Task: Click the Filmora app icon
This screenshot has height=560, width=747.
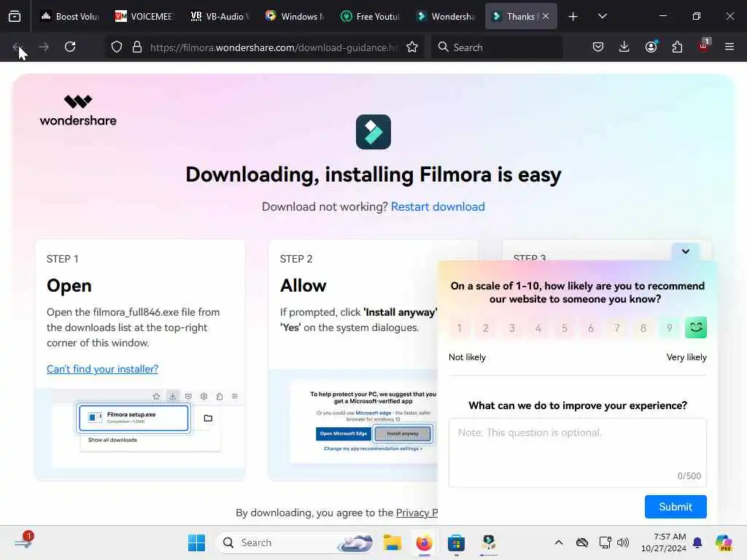Action: pos(373,132)
